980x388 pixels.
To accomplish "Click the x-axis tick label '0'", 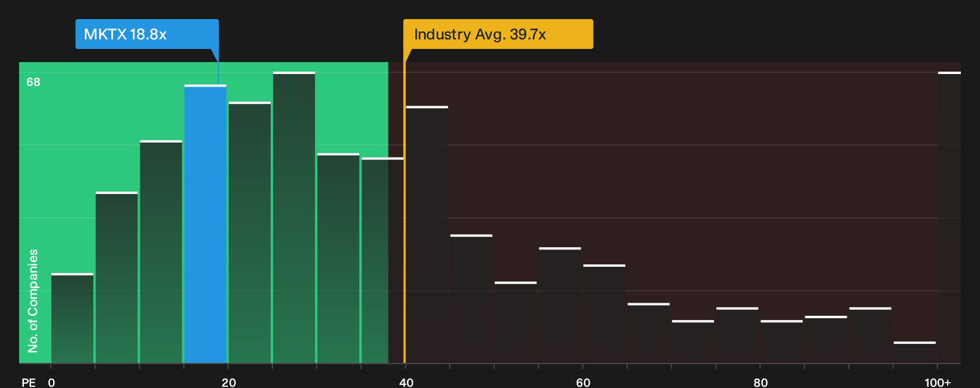I will click(x=51, y=382).
